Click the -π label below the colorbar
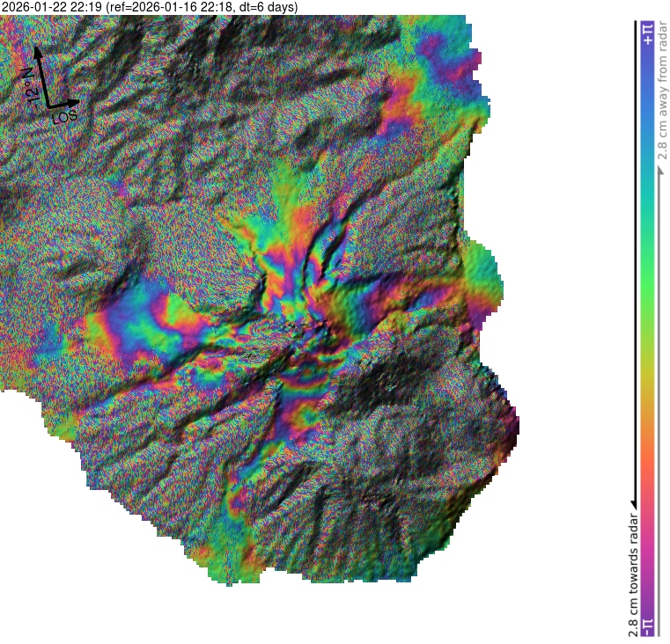Viewport: 670px width, 644px height. [x=648, y=624]
